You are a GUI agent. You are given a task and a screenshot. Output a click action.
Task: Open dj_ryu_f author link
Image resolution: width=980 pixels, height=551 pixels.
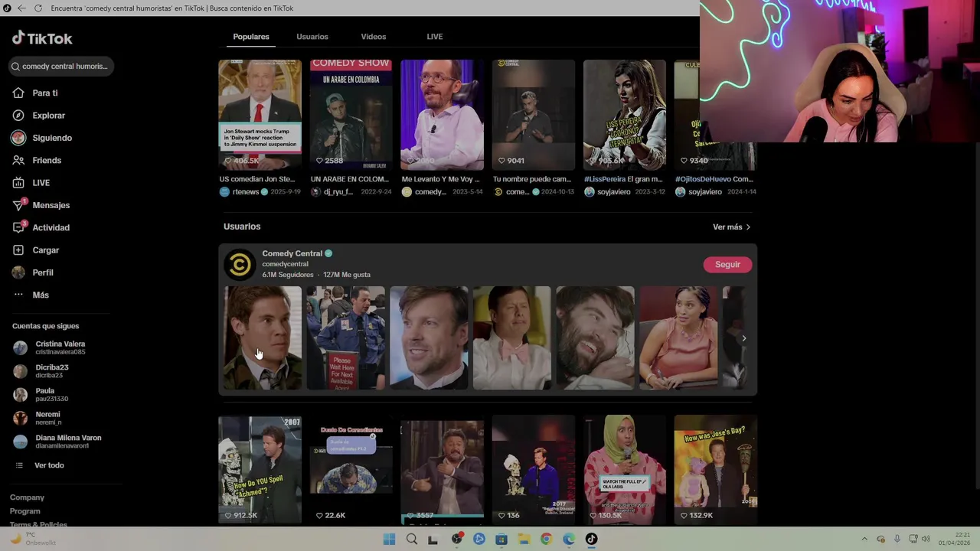tap(338, 192)
